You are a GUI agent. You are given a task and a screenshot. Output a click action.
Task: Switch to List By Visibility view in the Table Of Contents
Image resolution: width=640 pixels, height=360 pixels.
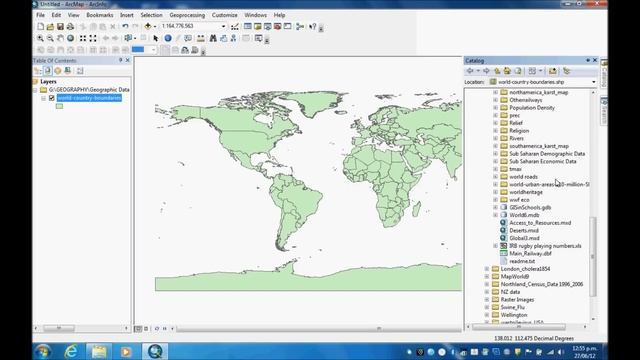point(58,71)
